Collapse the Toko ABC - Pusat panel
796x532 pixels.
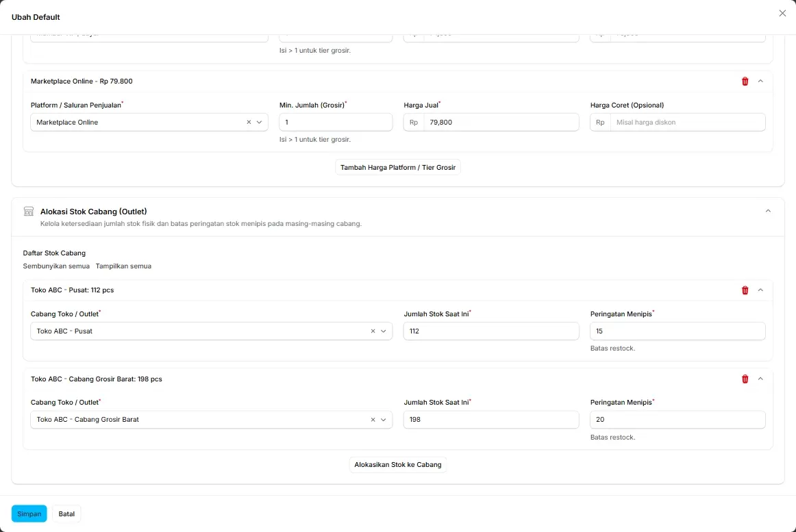[760, 290]
